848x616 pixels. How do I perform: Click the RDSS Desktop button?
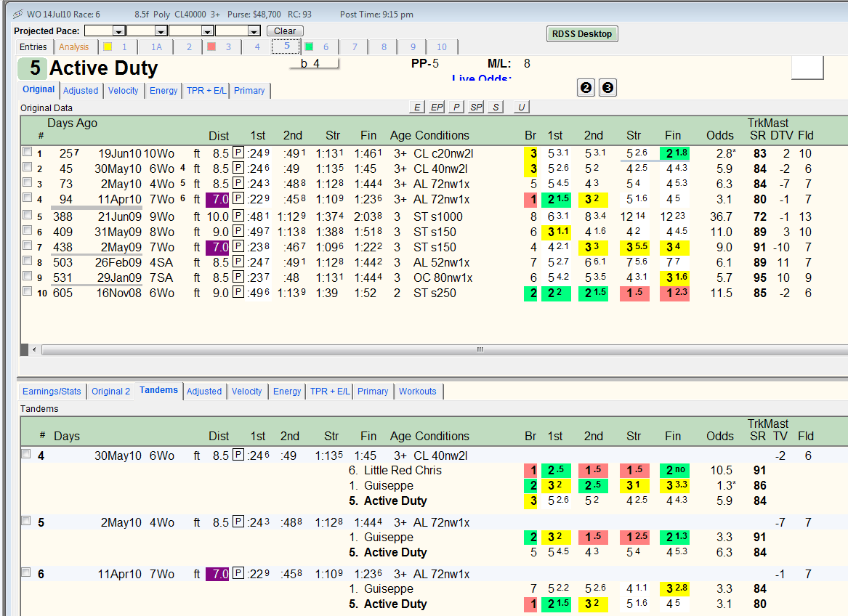click(582, 33)
